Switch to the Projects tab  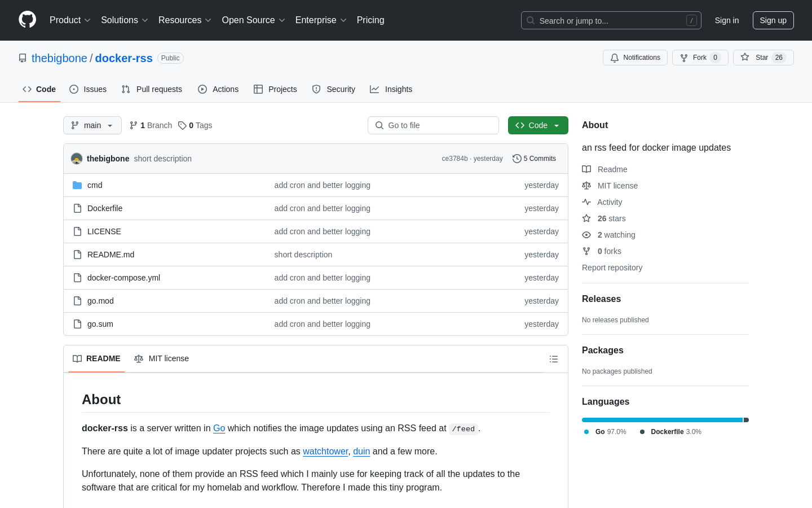pos(275,89)
